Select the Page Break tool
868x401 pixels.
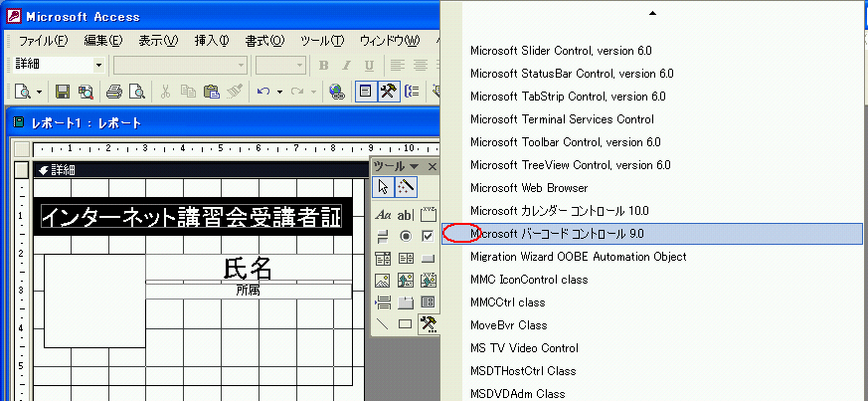click(x=383, y=301)
